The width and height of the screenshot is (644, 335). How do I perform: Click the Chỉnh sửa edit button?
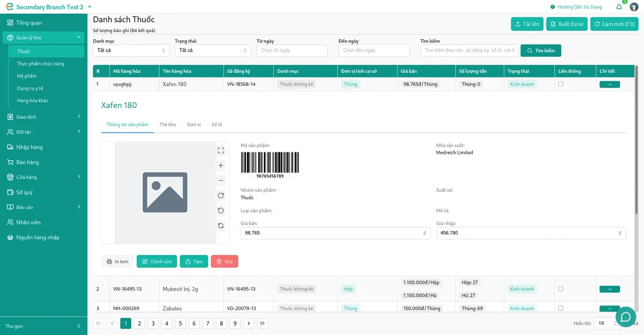157,262
